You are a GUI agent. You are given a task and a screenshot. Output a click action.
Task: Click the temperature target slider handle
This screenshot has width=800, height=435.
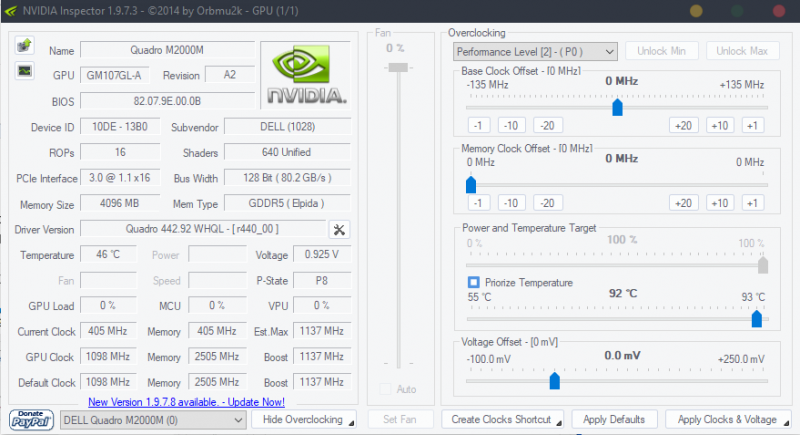click(x=757, y=319)
